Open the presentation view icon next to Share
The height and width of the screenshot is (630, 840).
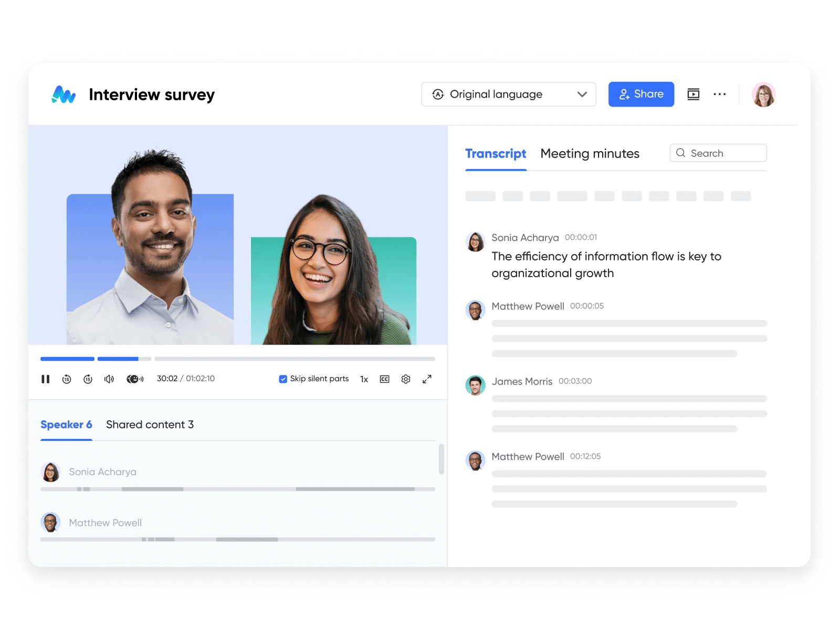693,94
